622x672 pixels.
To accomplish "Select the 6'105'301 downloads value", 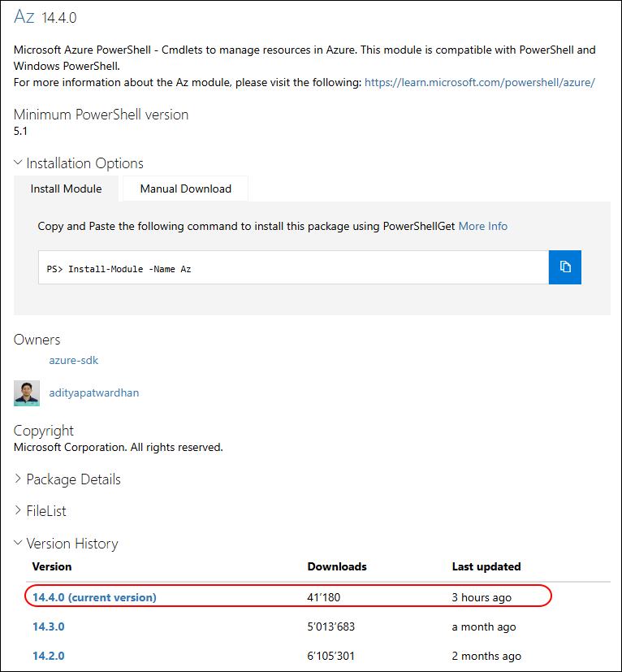I will click(330, 656).
